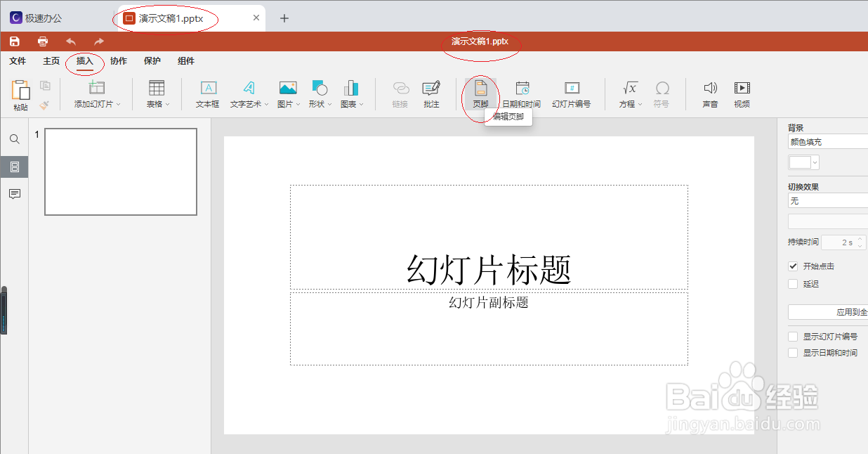The width and height of the screenshot is (868, 454).
Task: Open the background color swatch picker
Action: point(803,162)
